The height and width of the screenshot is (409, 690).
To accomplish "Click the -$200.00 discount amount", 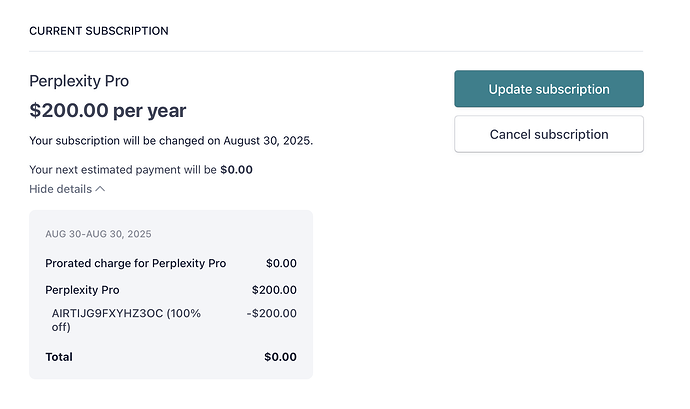I will click(x=272, y=313).
